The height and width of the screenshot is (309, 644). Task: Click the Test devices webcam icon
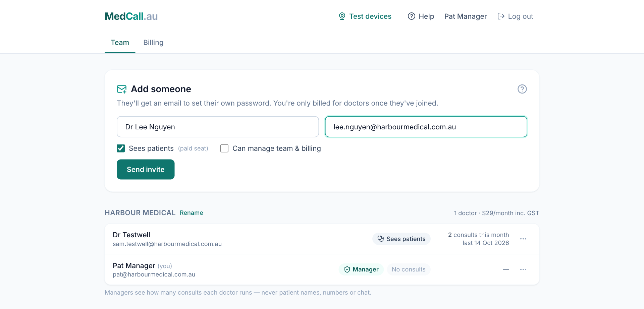[x=342, y=16]
